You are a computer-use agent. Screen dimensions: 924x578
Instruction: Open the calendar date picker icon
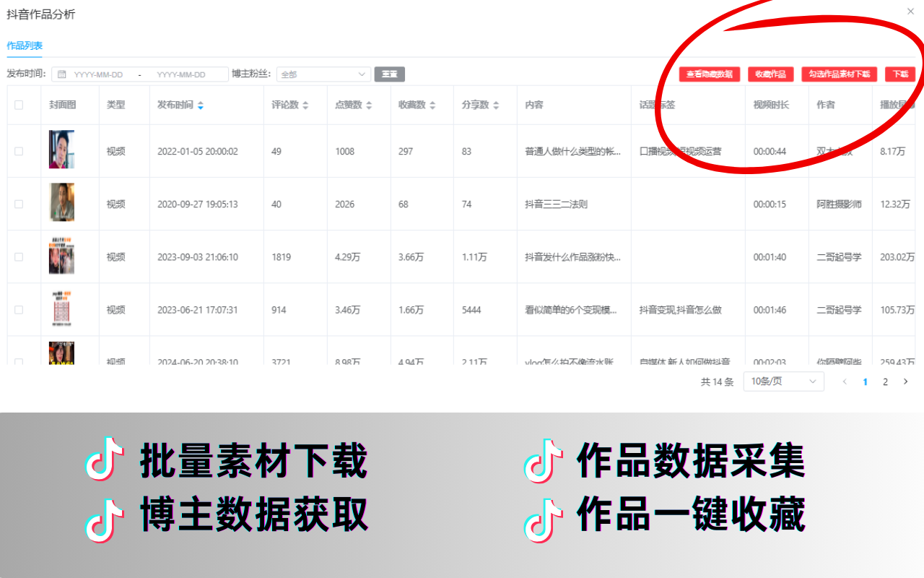pos(63,74)
